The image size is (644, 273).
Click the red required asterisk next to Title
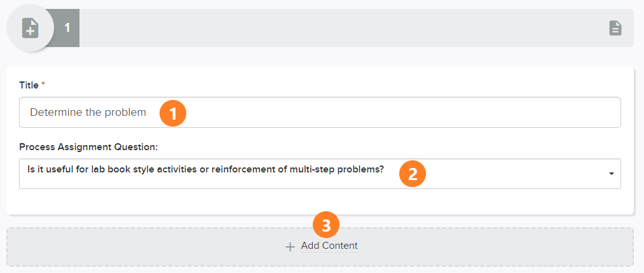point(43,84)
